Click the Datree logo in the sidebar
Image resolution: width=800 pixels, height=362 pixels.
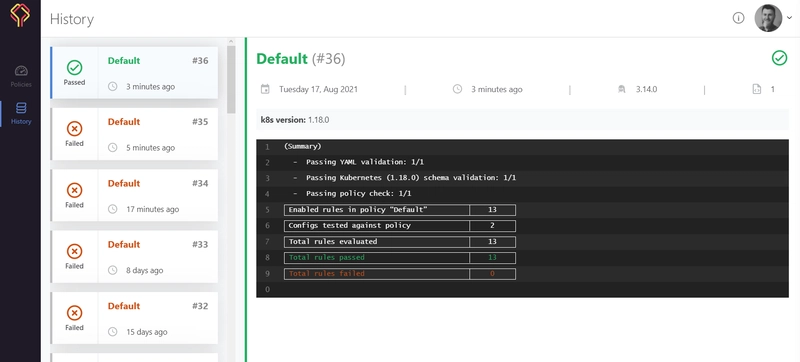20,15
